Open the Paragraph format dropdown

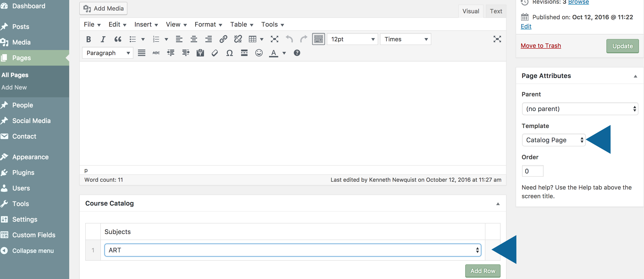coord(107,53)
